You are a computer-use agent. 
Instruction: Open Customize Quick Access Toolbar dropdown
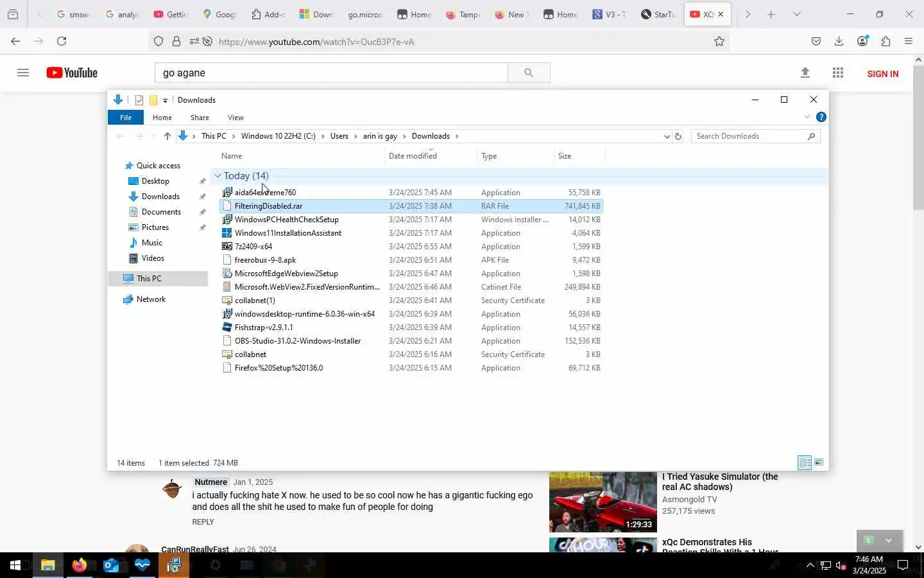(x=165, y=100)
